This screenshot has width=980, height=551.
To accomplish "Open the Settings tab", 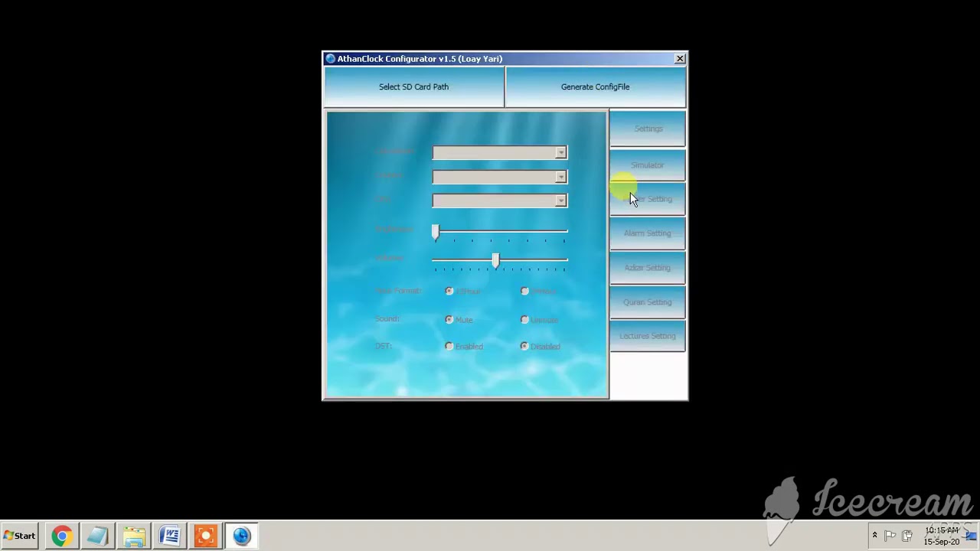I will pos(648,129).
